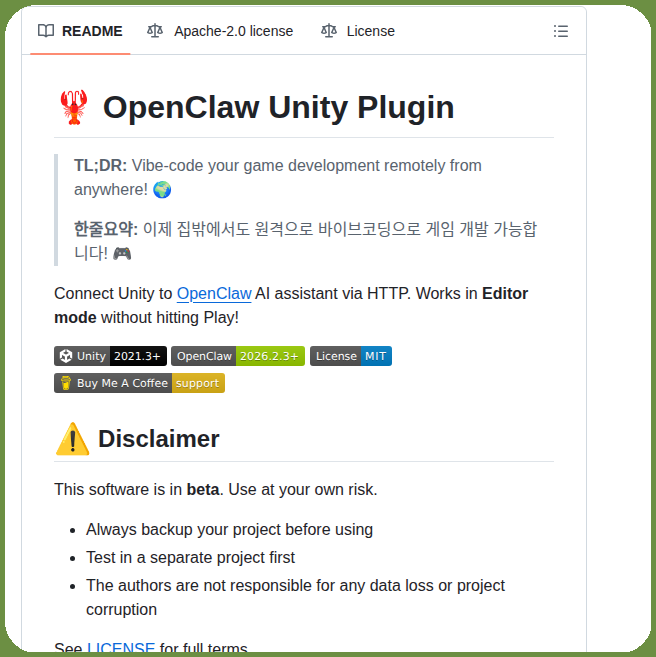
Task: Click the globe emoji after 'anywhere!'
Action: (x=162, y=190)
